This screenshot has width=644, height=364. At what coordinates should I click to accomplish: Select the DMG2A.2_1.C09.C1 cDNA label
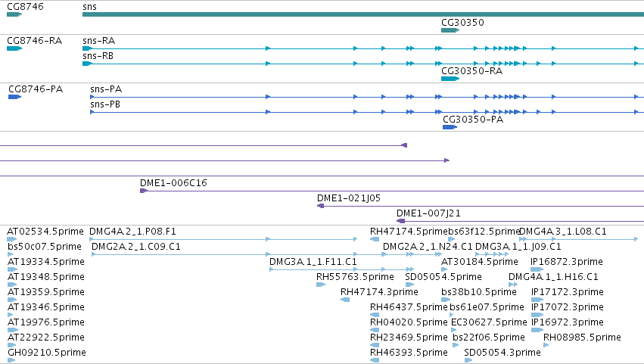136,247
